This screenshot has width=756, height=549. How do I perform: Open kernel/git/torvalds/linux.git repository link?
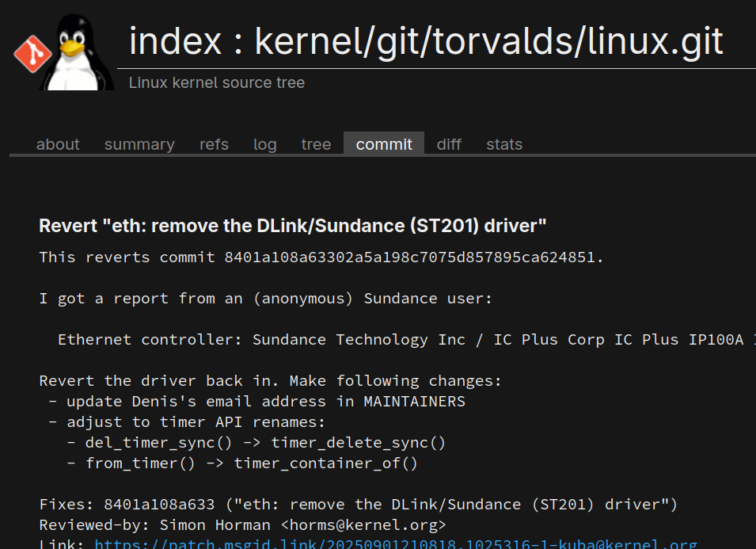click(x=489, y=41)
